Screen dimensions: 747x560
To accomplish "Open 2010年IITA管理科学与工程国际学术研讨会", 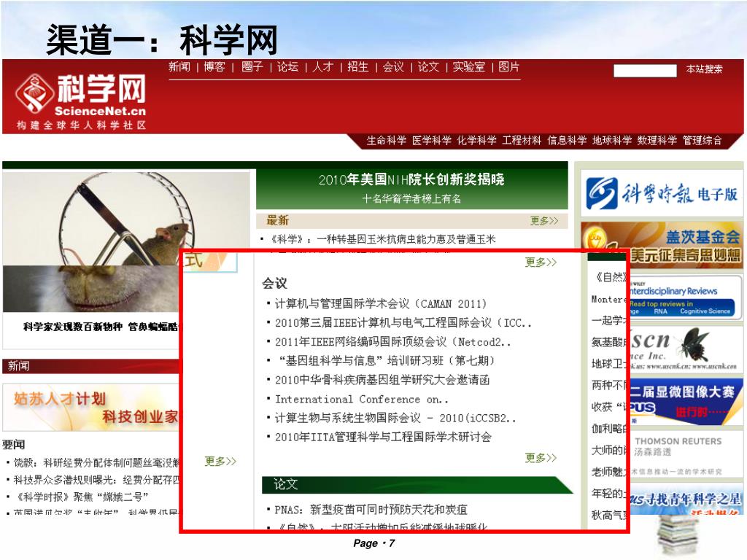I will coord(383,437).
